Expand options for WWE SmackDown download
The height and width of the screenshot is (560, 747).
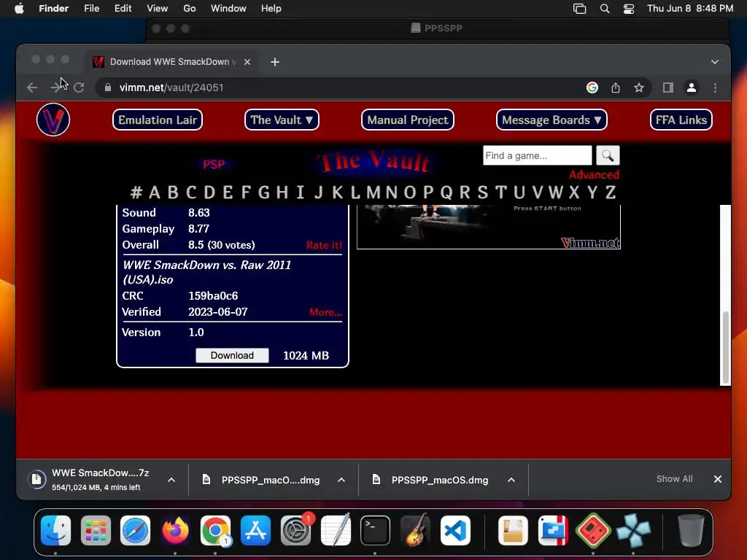click(171, 480)
